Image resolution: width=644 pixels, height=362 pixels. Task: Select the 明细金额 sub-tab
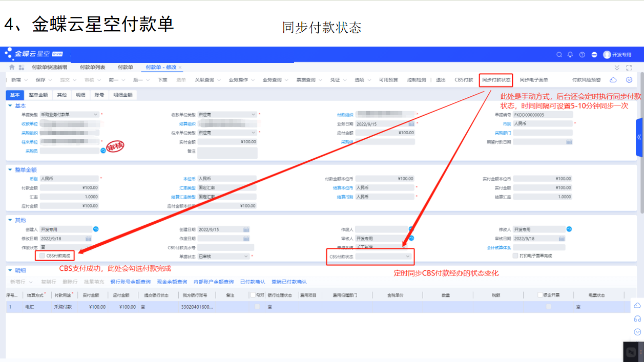click(x=122, y=95)
